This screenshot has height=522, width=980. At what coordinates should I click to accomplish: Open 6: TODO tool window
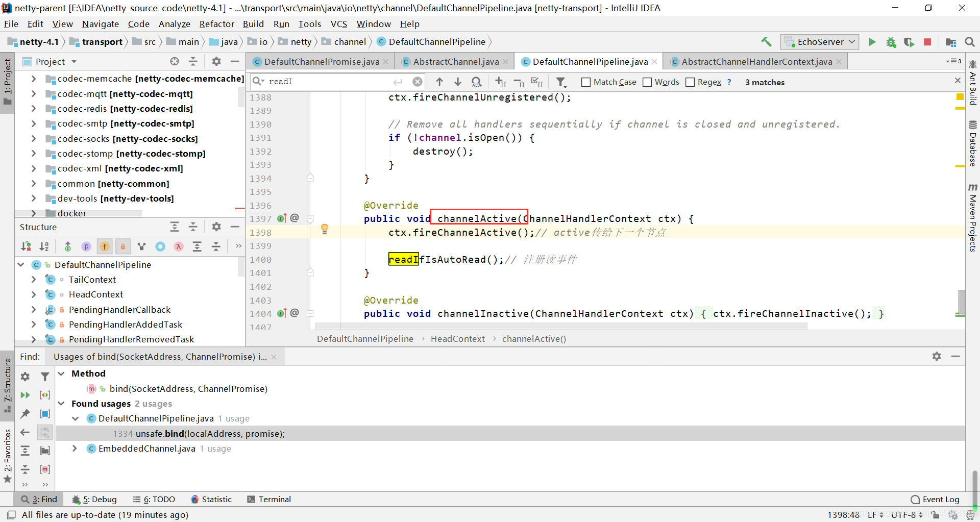point(154,499)
